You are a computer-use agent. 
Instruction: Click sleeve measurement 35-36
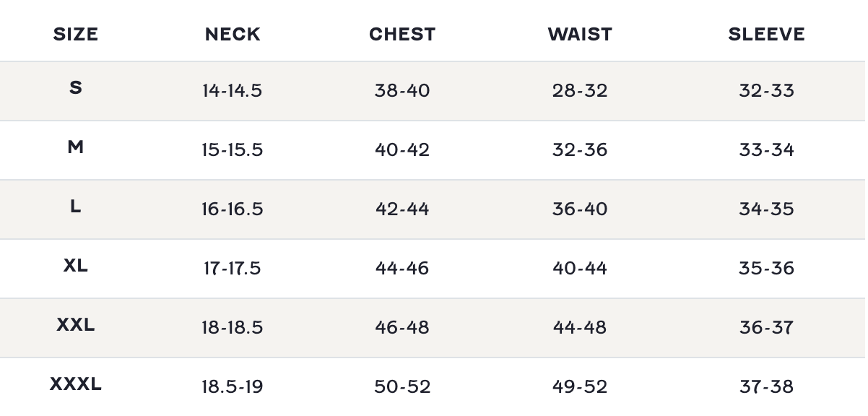click(x=766, y=269)
